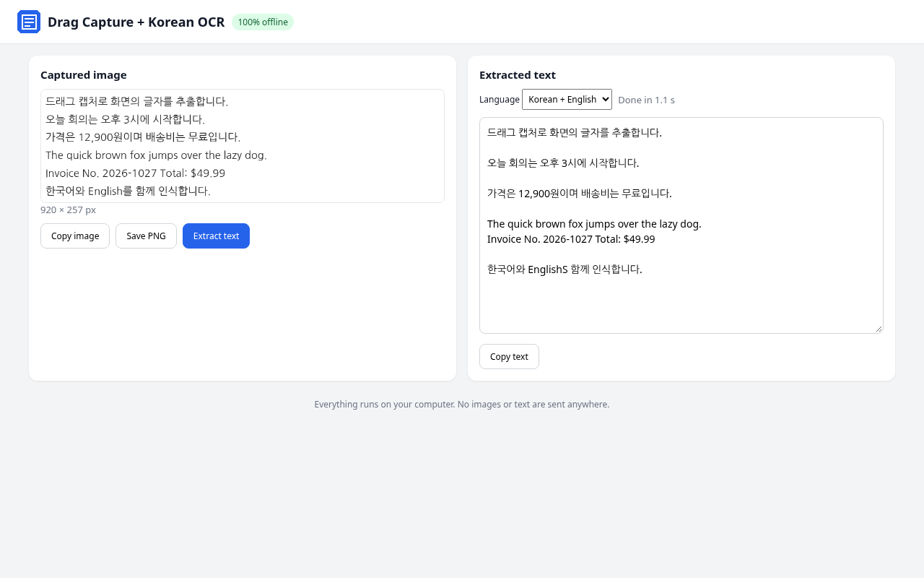Click the 드래그 캡처로 line in extracted text
Image resolution: width=924 pixels, height=578 pixels.
click(575, 133)
